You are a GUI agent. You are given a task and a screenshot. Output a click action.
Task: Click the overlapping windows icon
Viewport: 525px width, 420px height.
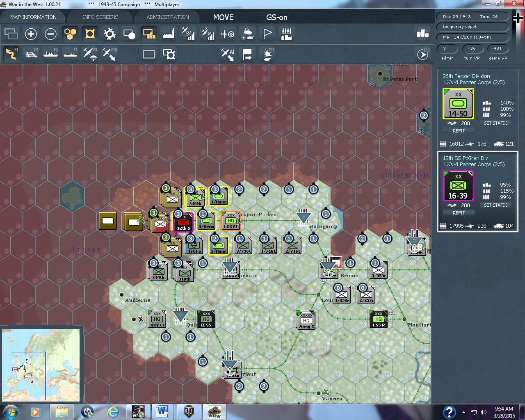[x=11, y=34]
